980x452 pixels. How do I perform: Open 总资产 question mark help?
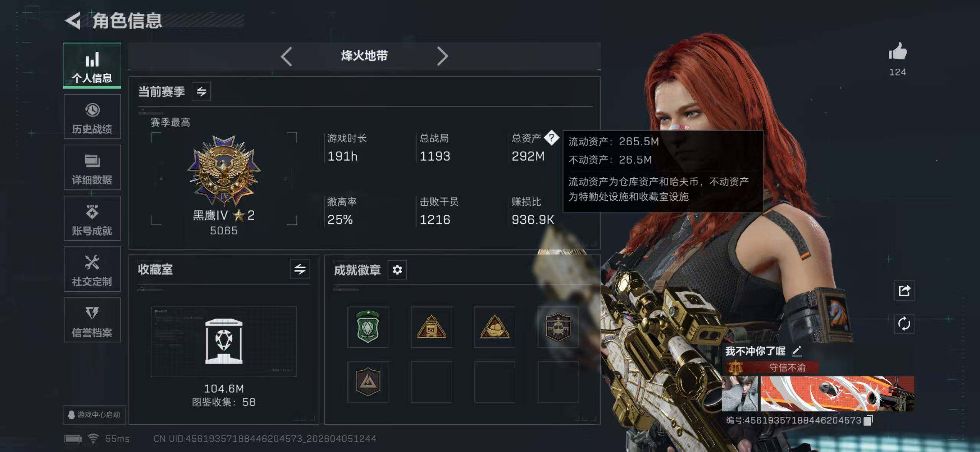(551, 137)
